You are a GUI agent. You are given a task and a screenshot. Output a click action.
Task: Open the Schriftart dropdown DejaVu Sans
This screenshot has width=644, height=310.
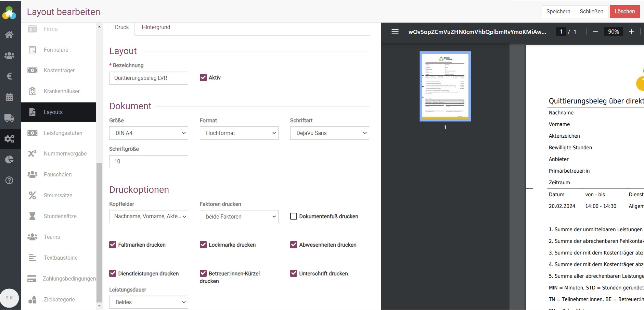329,133
